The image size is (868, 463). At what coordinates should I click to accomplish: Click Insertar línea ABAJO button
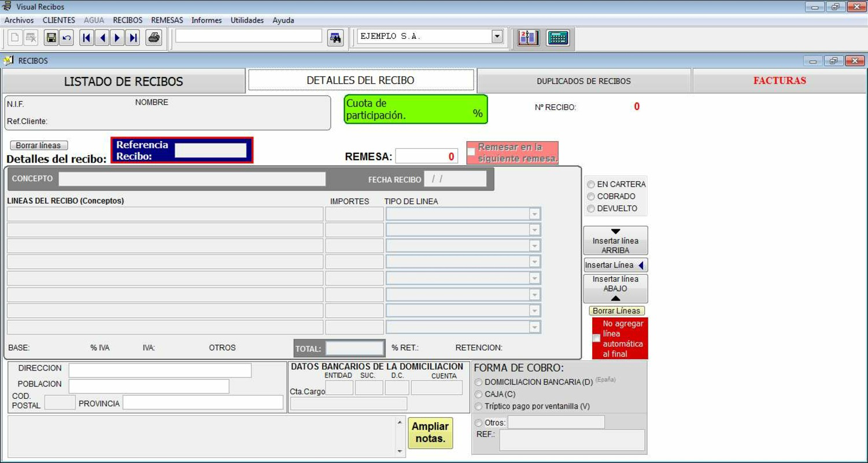point(615,288)
